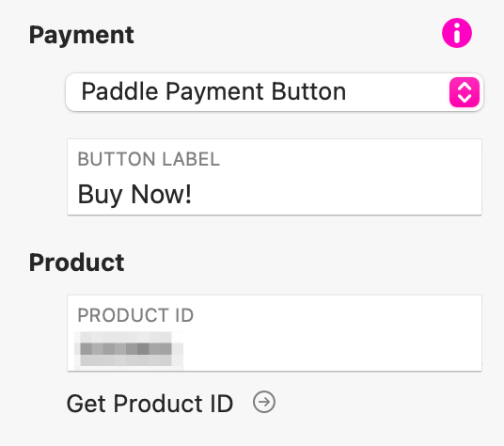Open the Paddle Payment Button dropdown
The height and width of the screenshot is (446, 504).
[275, 92]
